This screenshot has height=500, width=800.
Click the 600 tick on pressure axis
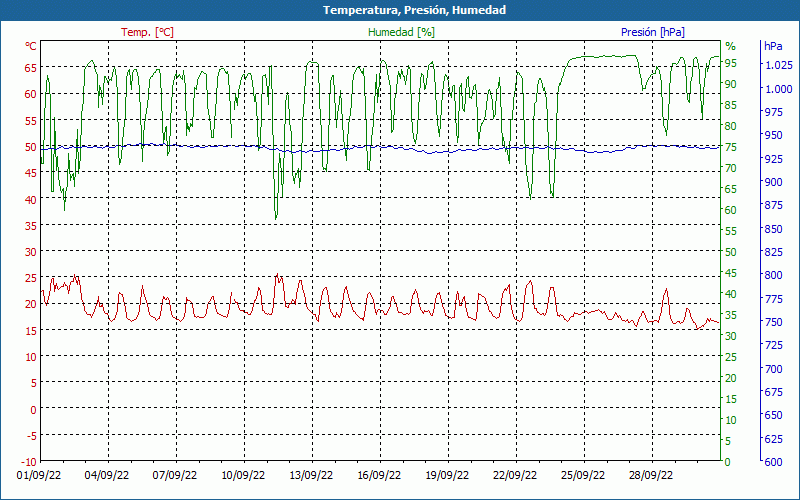(774, 462)
